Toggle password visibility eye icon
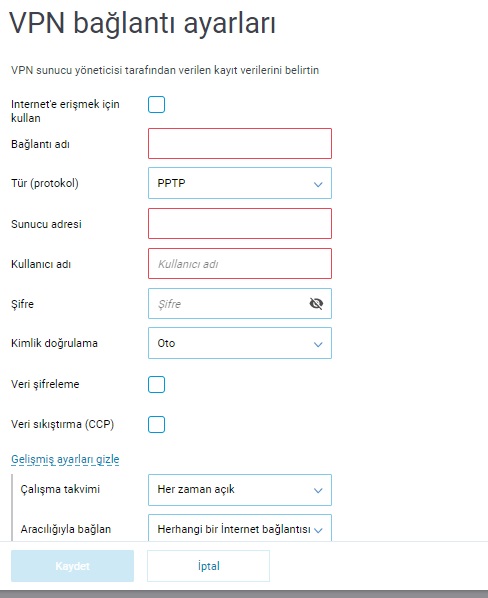The width and height of the screenshot is (488, 598). click(316, 304)
